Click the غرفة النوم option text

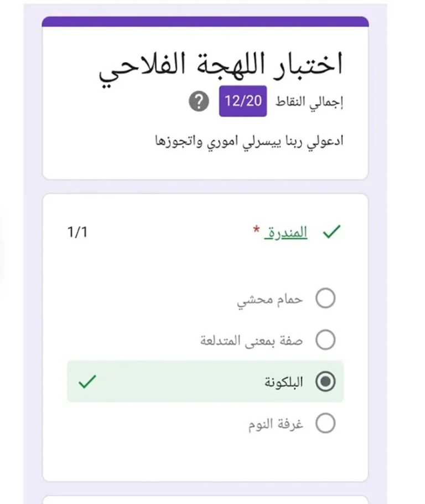[276, 424]
